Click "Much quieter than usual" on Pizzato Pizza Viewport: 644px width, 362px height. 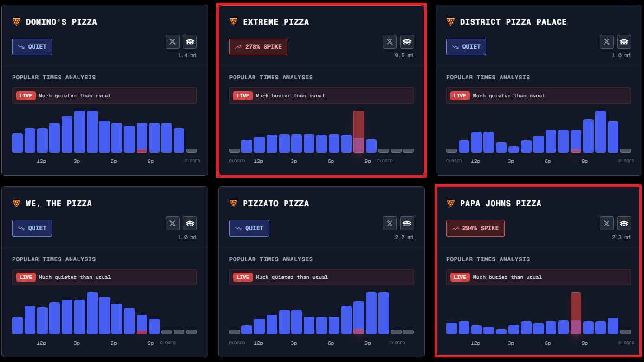point(292,277)
